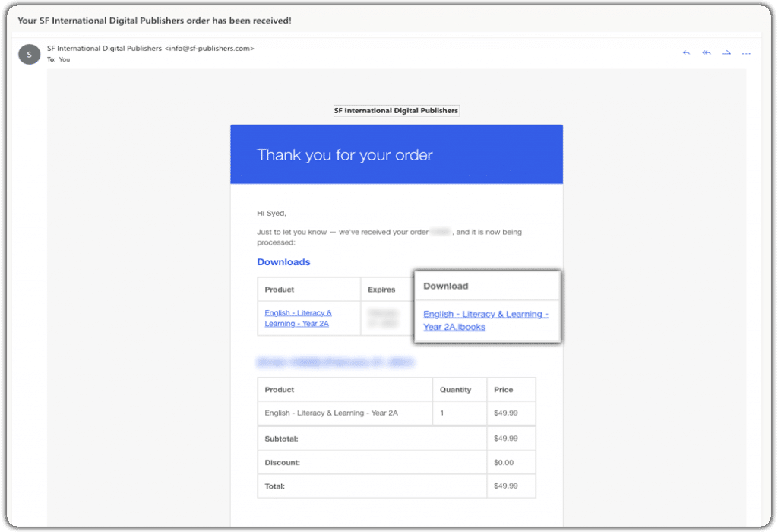Click the discount value '$0.00'
778x532 pixels.
pyautogui.click(x=504, y=463)
